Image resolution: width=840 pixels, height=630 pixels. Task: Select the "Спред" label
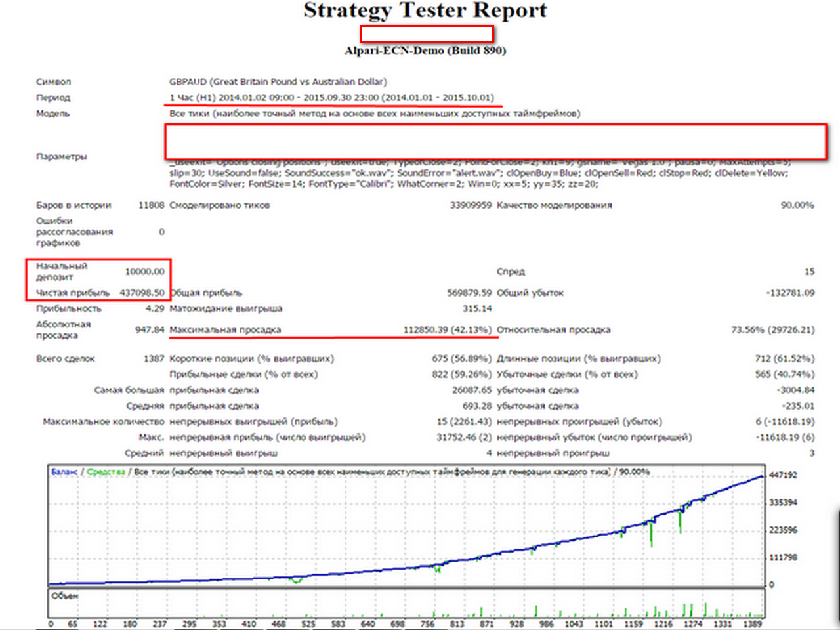pos(511,272)
